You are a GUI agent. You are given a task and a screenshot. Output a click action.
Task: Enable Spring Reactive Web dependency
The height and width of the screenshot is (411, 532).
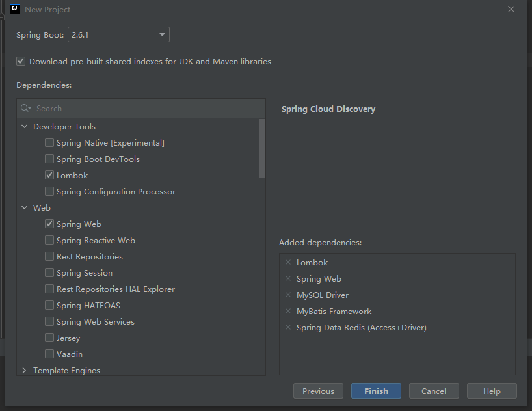(49, 240)
